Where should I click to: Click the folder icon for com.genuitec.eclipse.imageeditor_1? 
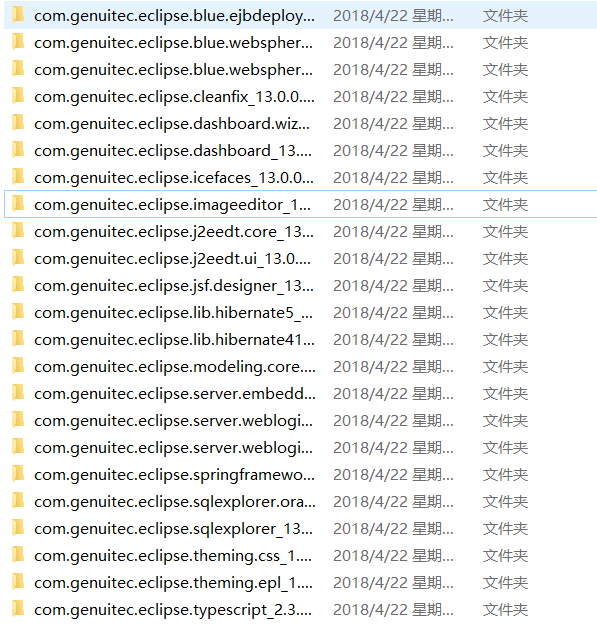pos(18,204)
